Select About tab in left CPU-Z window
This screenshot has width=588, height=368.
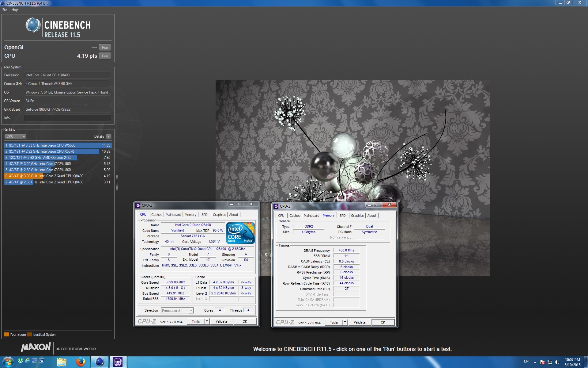234,215
